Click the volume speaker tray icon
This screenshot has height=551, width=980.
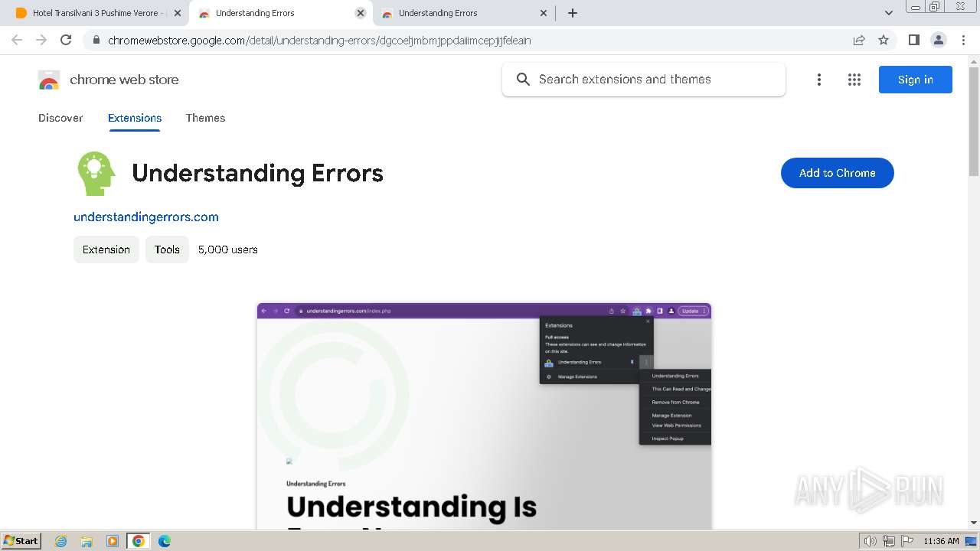pos(870,541)
